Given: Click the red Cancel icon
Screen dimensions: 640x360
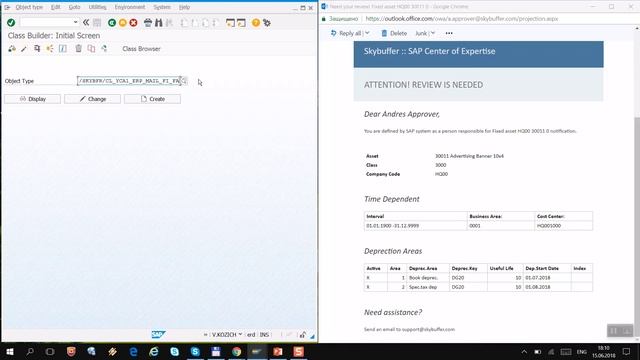Looking at the screenshot, I should [x=133, y=23].
